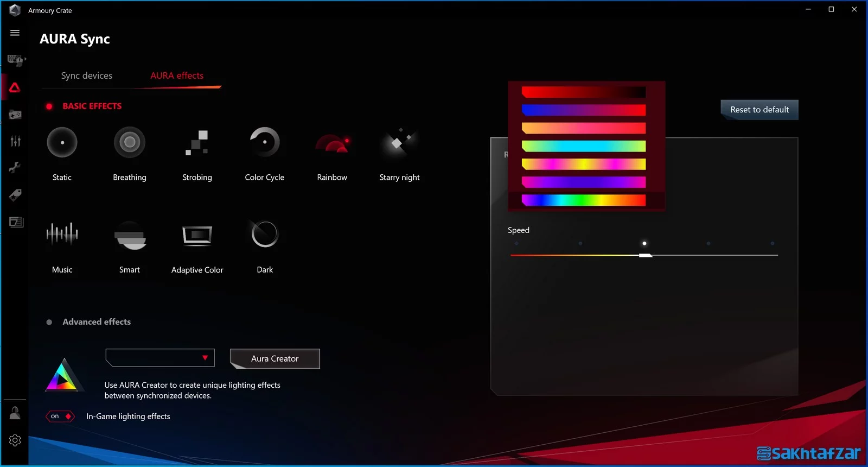Choose the full rainbow spectrum swatch
The image size is (868, 467).
(x=584, y=200)
